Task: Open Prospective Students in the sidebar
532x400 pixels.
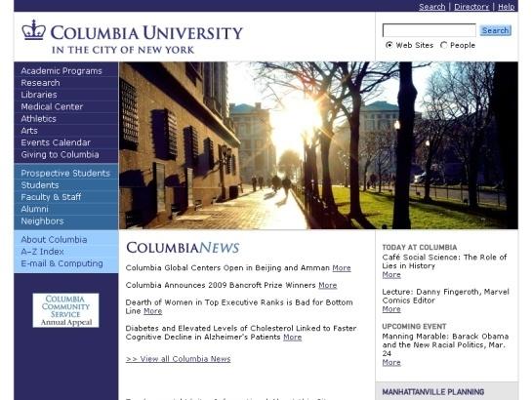Action: (x=65, y=174)
